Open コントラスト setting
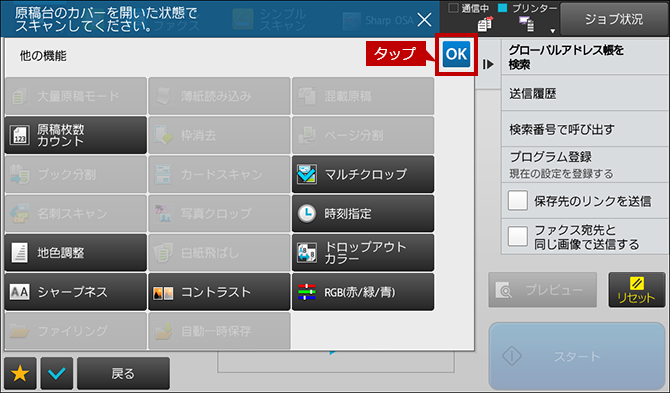 tap(219, 292)
